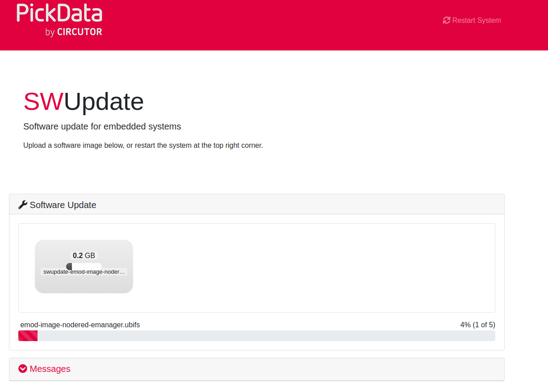The width and height of the screenshot is (548, 392).
Task: Click the 4% (1 of 5) progress text
Action: pos(477,325)
